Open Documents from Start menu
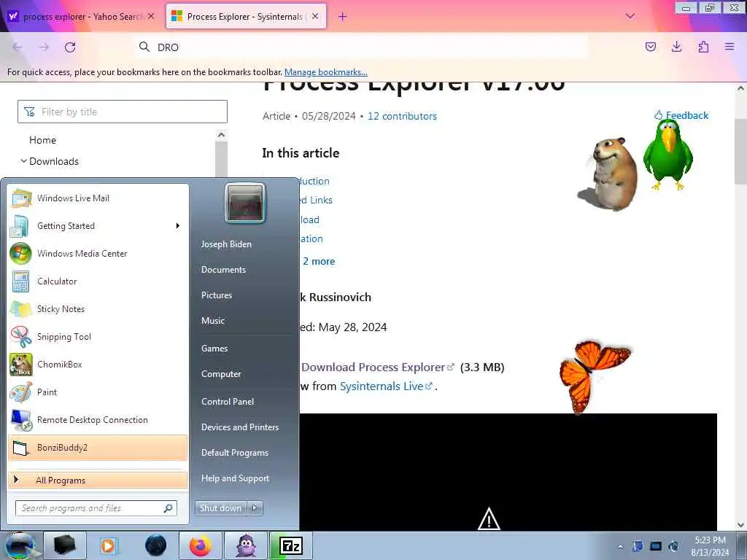This screenshot has width=747, height=560. click(223, 270)
